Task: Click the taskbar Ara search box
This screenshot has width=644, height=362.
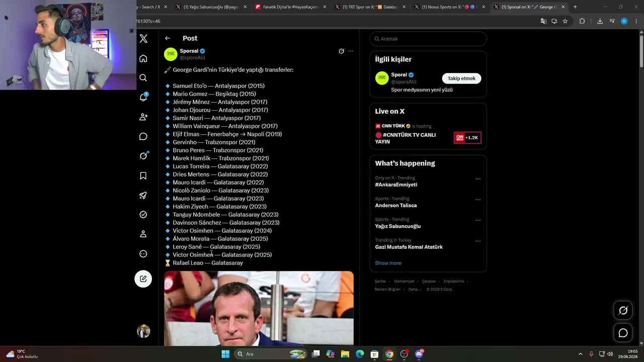Action: pos(270,354)
